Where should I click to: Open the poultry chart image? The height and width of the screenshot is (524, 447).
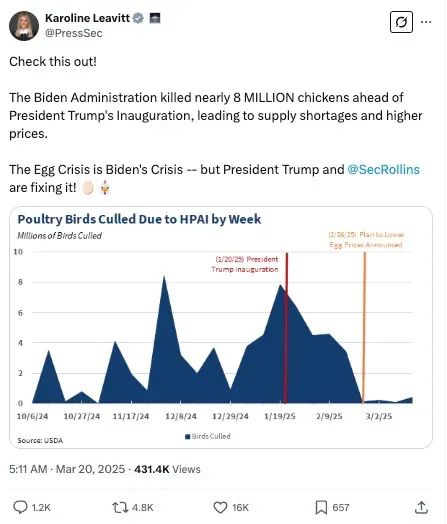(221, 328)
